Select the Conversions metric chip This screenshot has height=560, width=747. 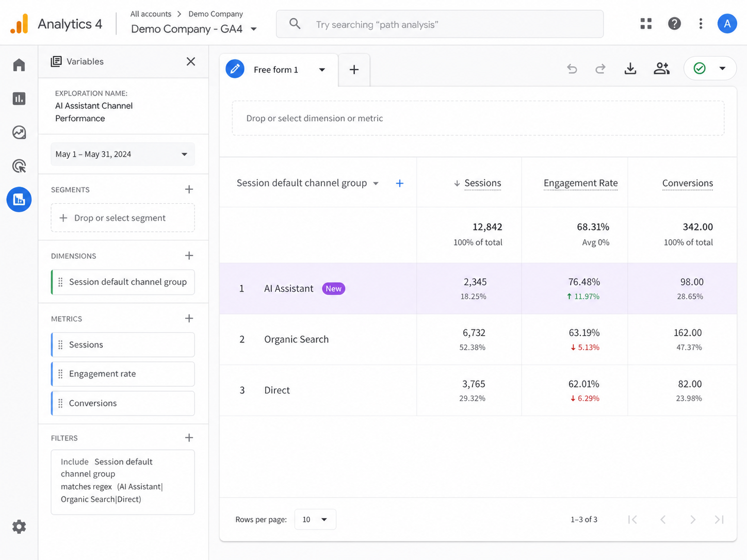click(x=123, y=403)
